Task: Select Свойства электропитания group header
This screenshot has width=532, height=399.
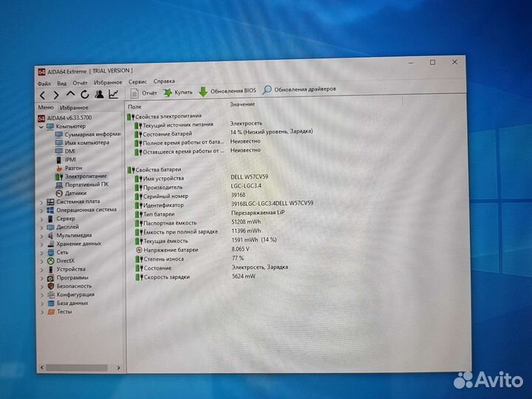Action: click(164, 117)
